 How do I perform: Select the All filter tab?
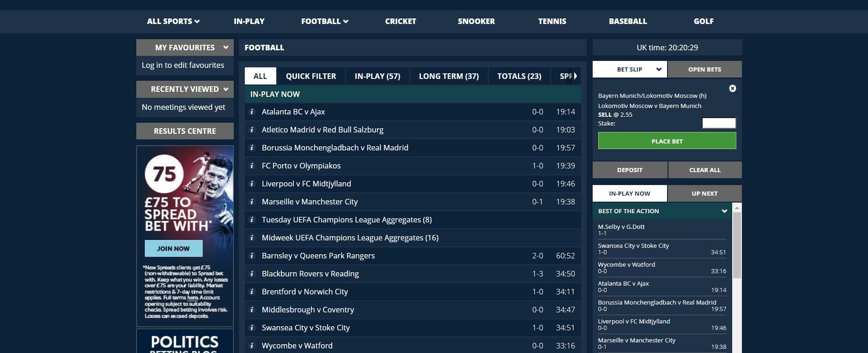pos(261,76)
